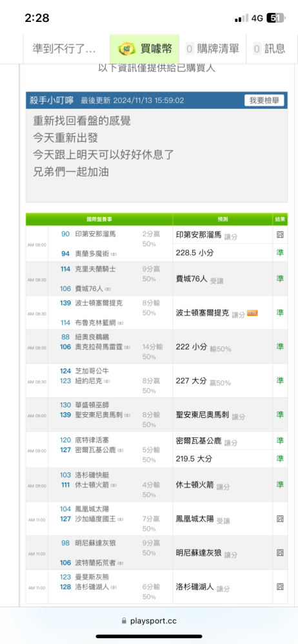
Task: Click the 我要檢舉 report button
Action: click(x=264, y=100)
